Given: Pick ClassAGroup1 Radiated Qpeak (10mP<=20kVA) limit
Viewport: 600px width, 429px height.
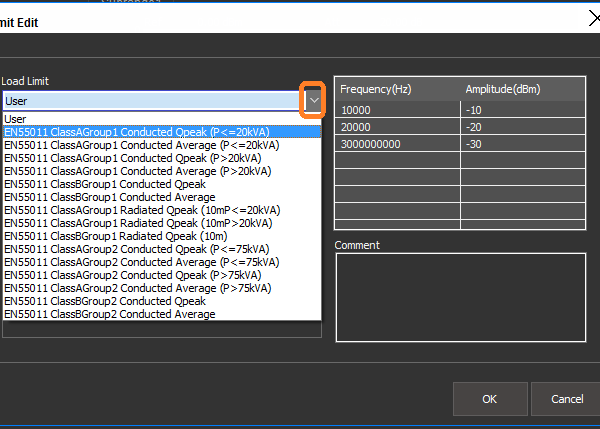Looking at the screenshot, I should 142,210.
